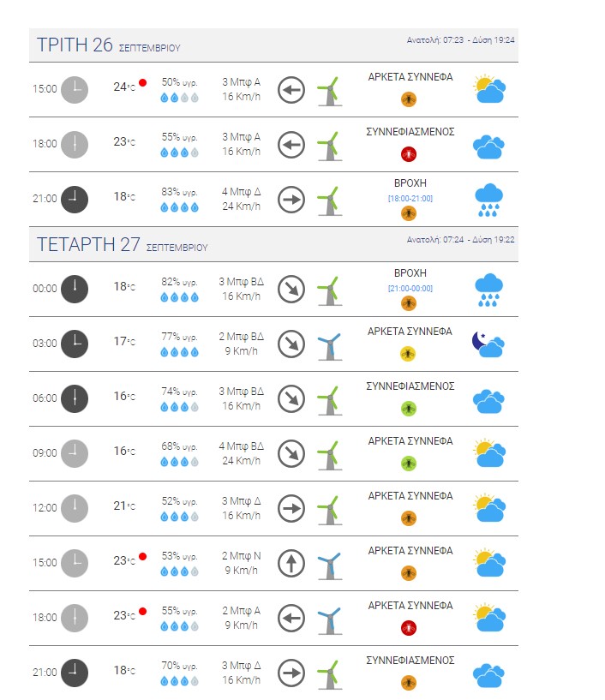This screenshot has width=605, height=700.
Task: Click the up wind arrow at Wednesday 15:00
Action: [x=291, y=563]
